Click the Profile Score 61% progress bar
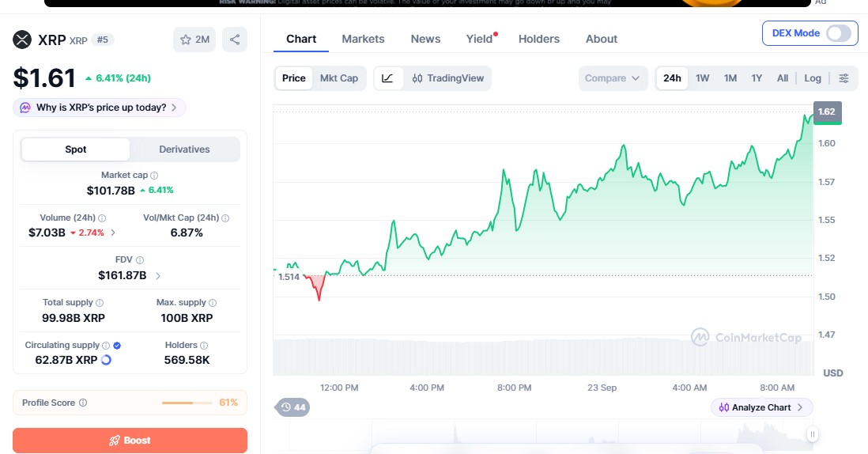 click(187, 403)
